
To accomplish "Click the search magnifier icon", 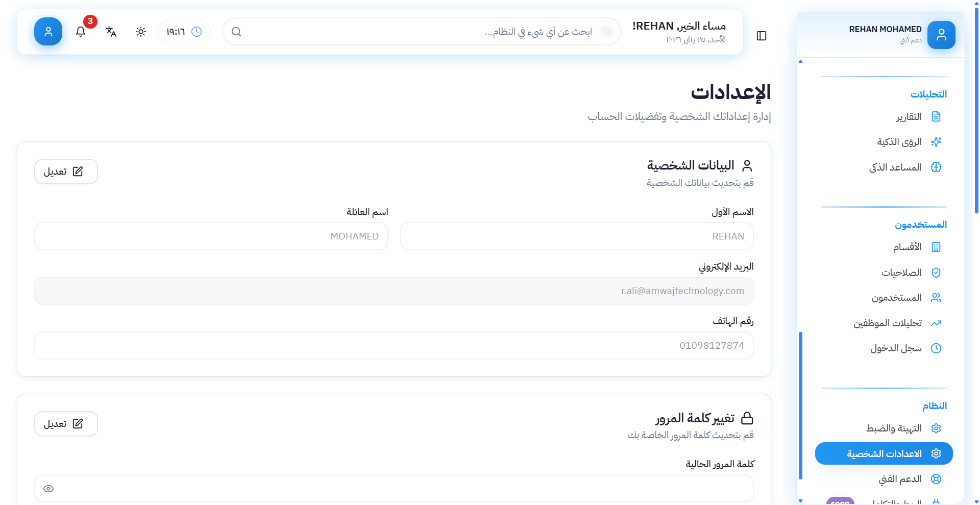I will [236, 32].
